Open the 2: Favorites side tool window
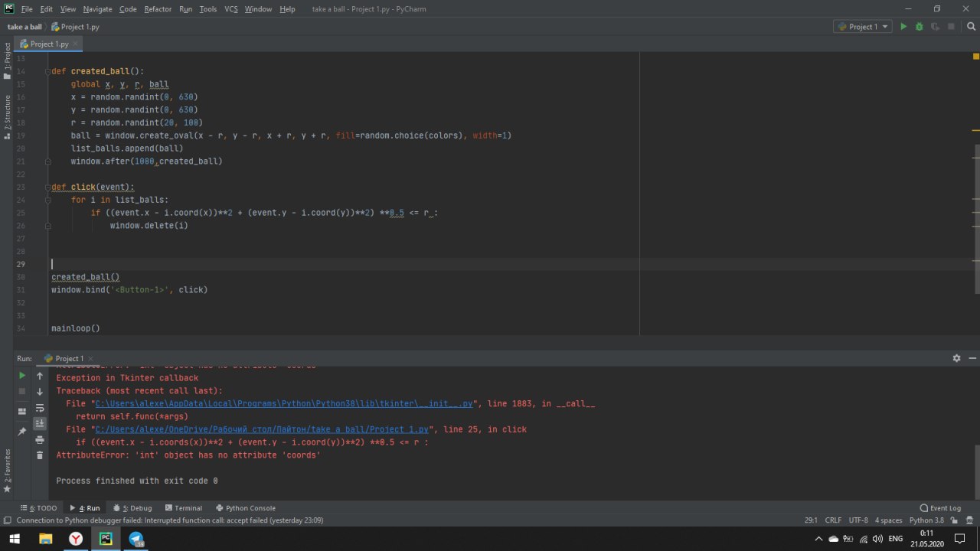 tap(7, 470)
